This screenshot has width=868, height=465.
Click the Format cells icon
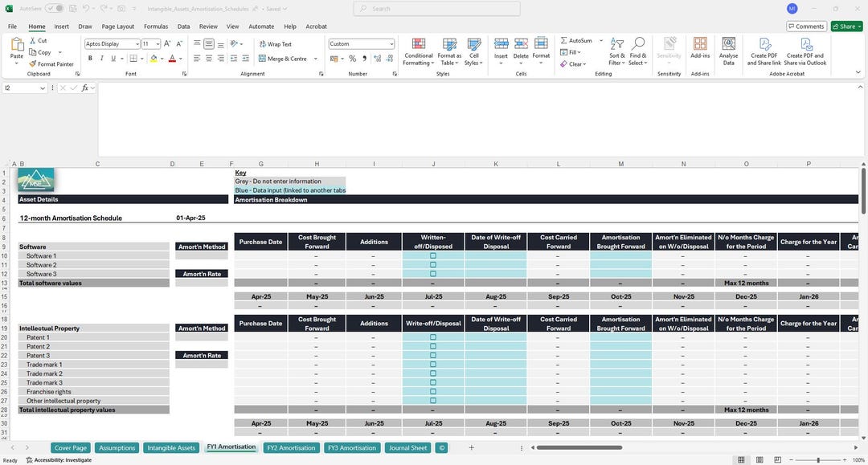541,44
